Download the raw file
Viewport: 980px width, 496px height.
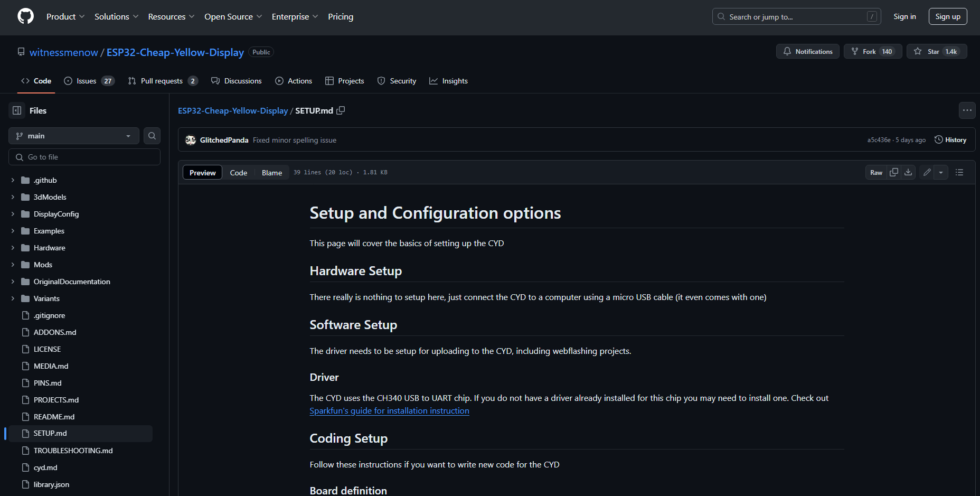pos(908,172)
